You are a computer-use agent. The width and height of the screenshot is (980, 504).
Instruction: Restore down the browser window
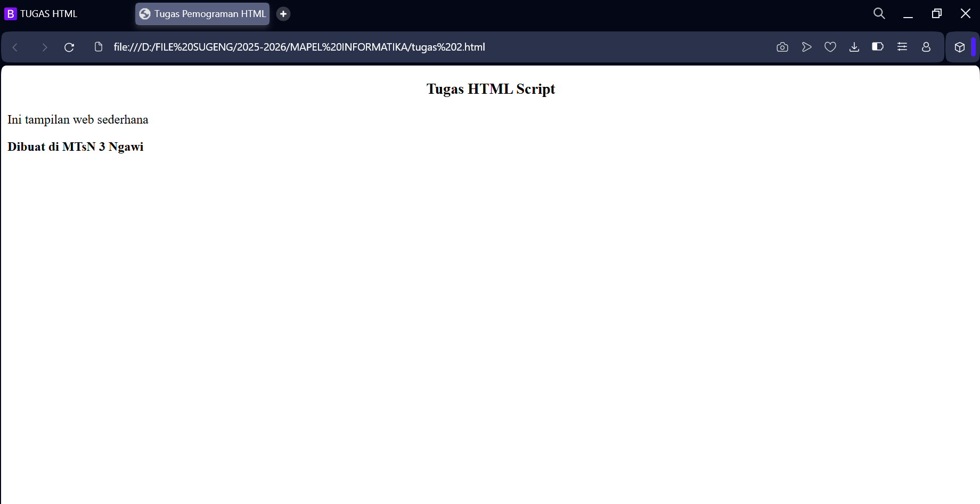pos(936,13)
